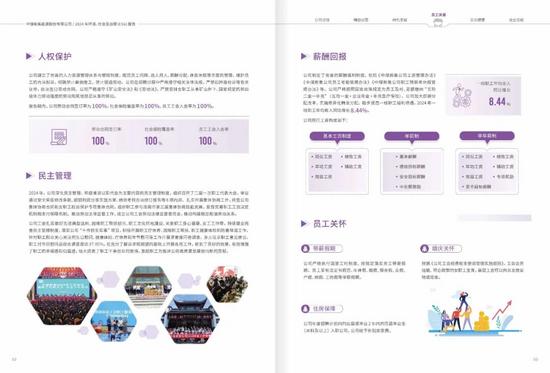The height and width of the screenshot is (373, 550).
Task: Click the round icon on the right-hand 员工关怀 pill label
Action: pos(425,248)
